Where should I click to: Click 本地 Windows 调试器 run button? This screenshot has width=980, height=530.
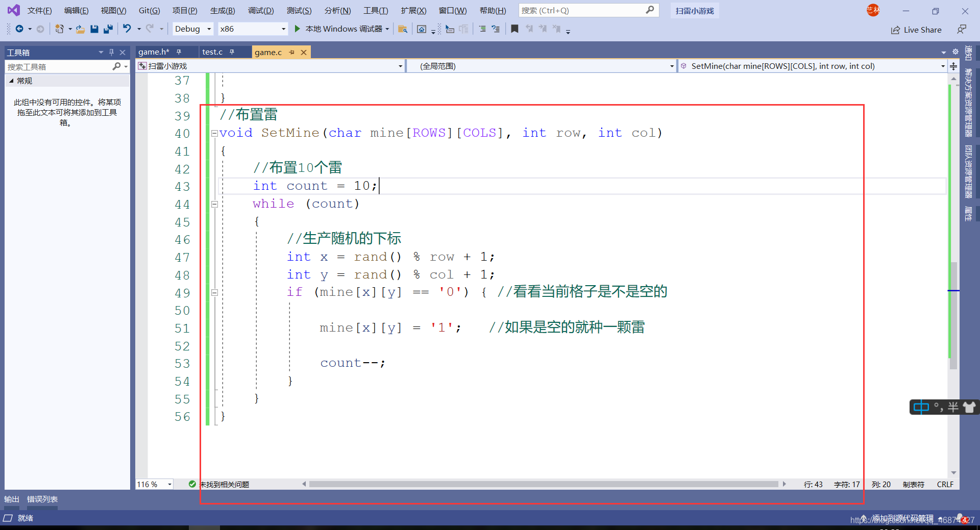pos(344,29)
